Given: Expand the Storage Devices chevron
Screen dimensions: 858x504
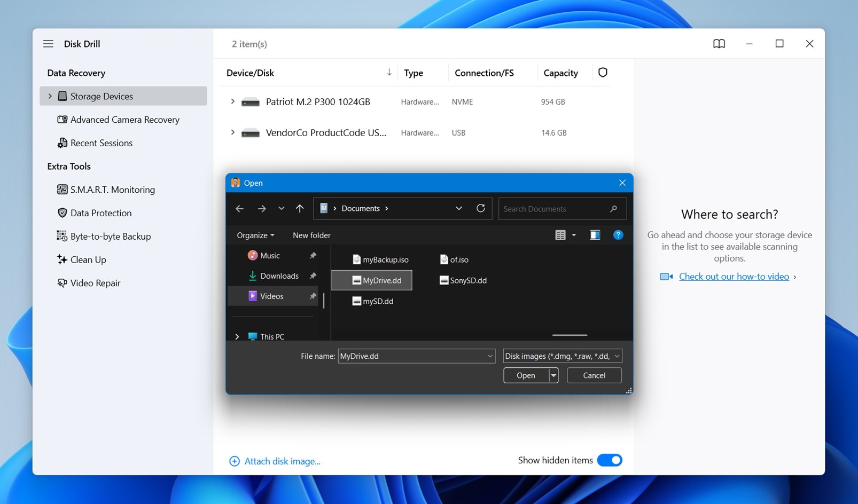Looking at the screenshot, I should coord(50,96).
